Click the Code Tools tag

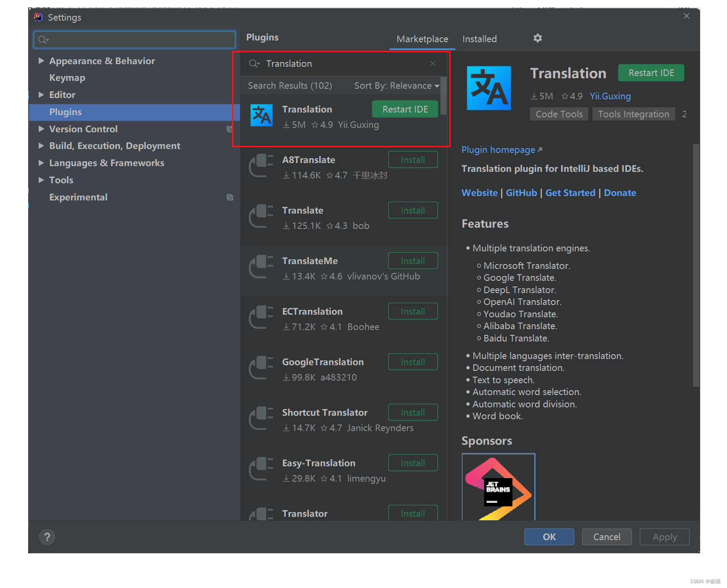tap(559, 114)
